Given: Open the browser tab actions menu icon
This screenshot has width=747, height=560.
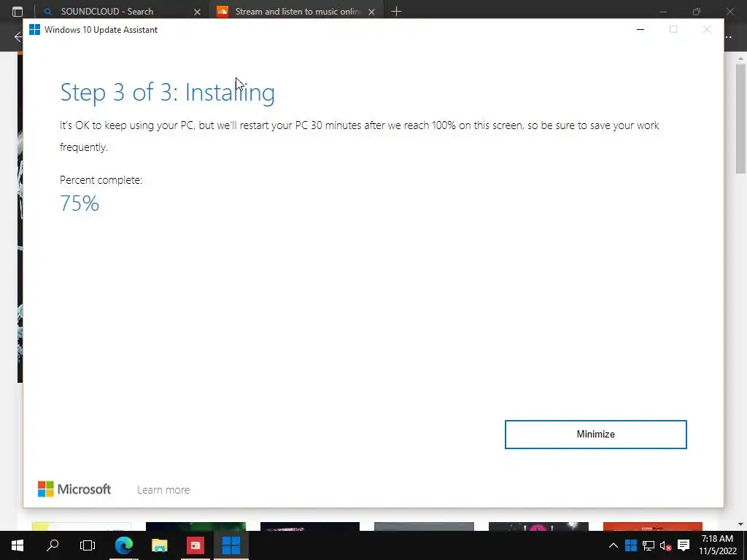Looking at the screenshot, I should [x=18, y=12].
